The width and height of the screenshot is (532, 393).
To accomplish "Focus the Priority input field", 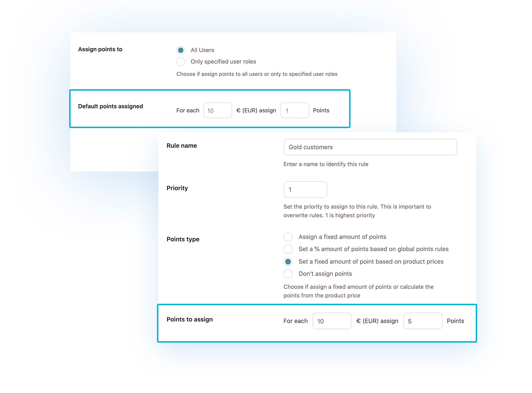I will click(x=305, y=189).
